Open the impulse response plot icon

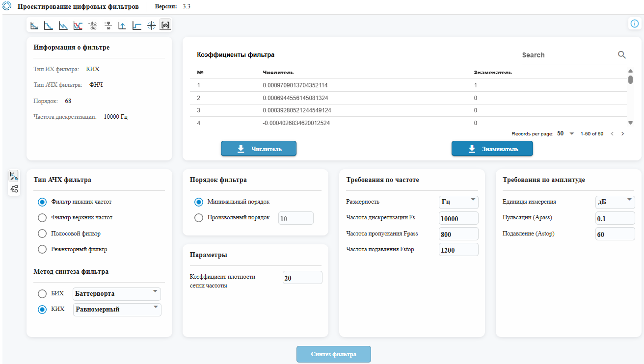coord(122,26)
